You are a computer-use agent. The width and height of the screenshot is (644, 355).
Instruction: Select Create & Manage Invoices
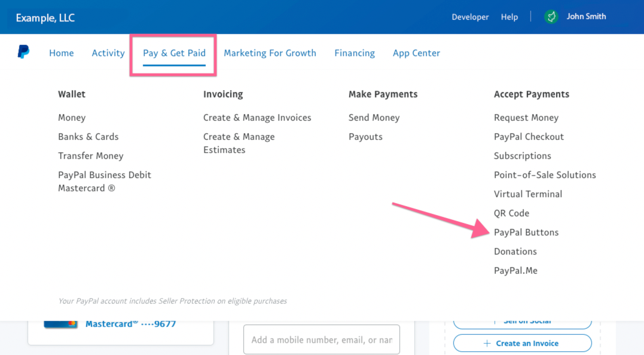(257, 118)
